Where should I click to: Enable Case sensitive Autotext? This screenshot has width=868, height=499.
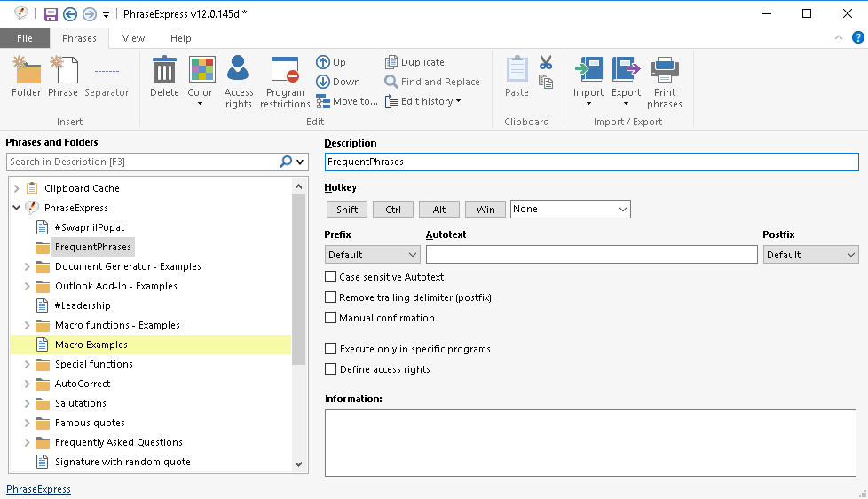[x=330, y=277]
